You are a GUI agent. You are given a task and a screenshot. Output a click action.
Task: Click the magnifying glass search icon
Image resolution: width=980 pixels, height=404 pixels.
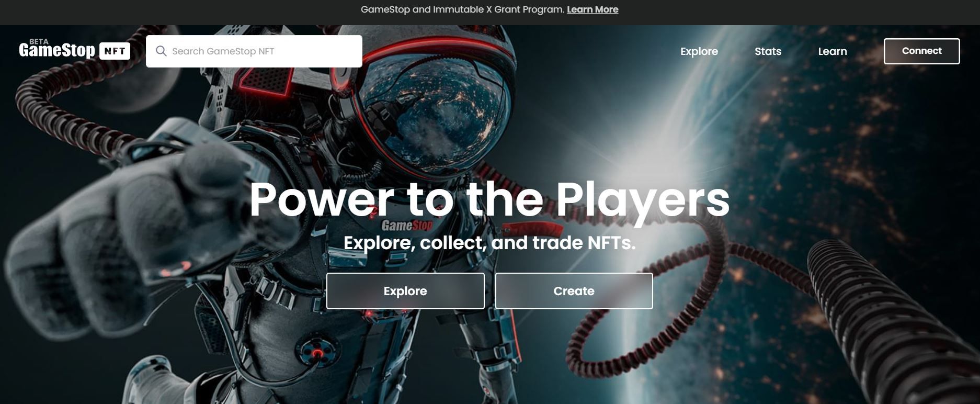(161, 51)
